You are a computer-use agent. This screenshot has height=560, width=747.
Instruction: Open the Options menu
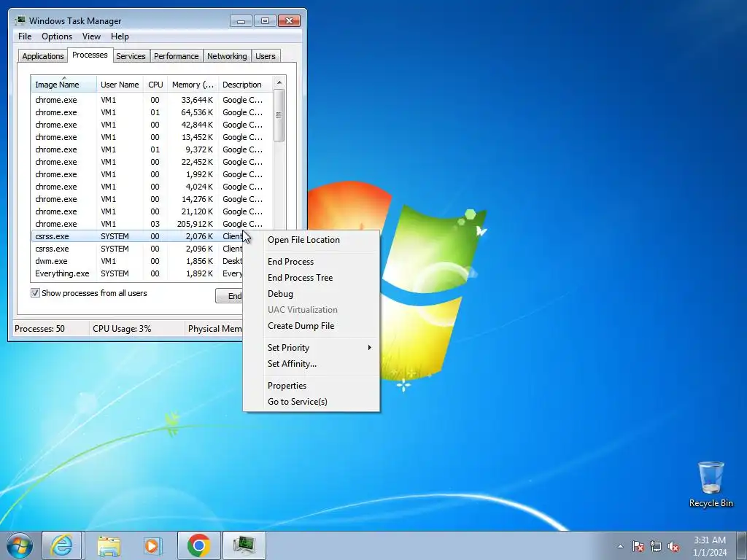(57, 36)
